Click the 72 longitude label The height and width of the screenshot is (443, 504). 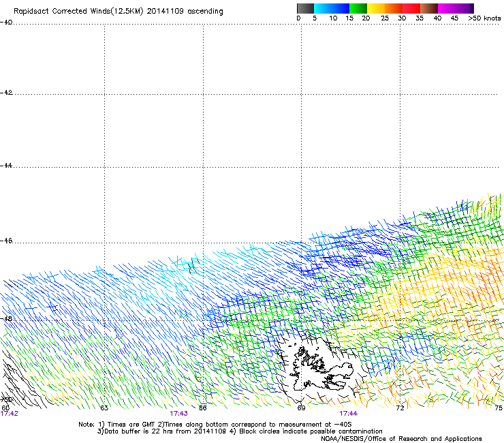(400, 408)
